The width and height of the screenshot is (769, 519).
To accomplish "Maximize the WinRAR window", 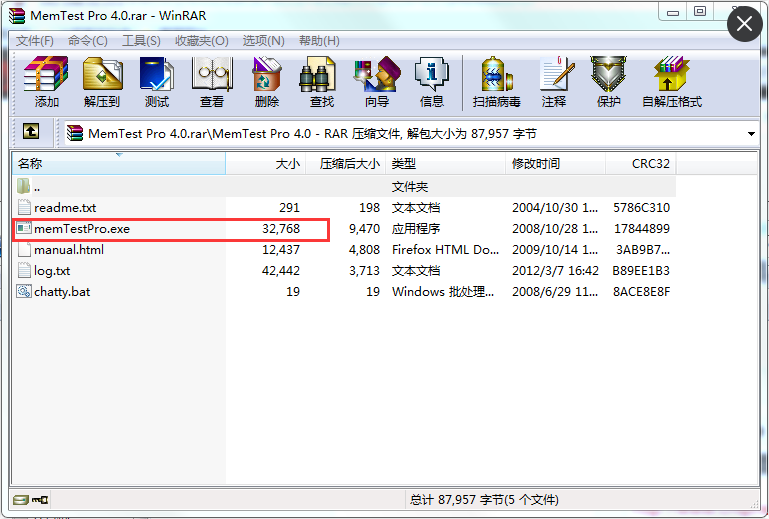I will click(700, 12).
